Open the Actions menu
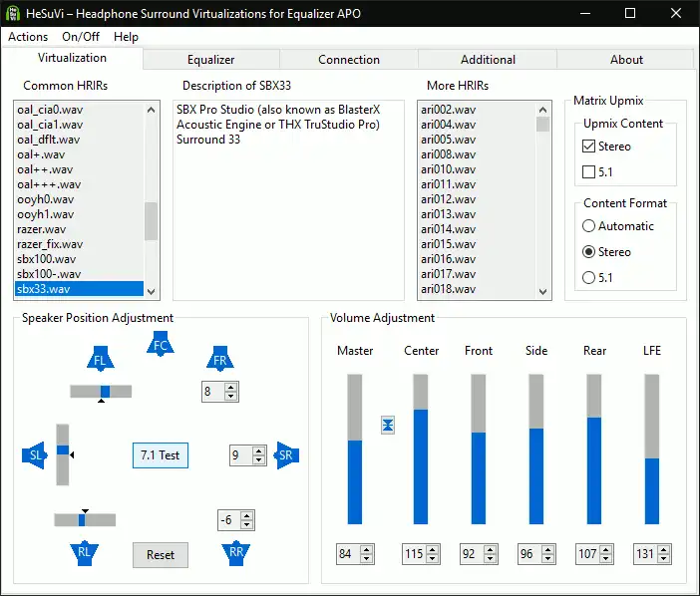Screen dimensions: 700x596 point(28,37)
